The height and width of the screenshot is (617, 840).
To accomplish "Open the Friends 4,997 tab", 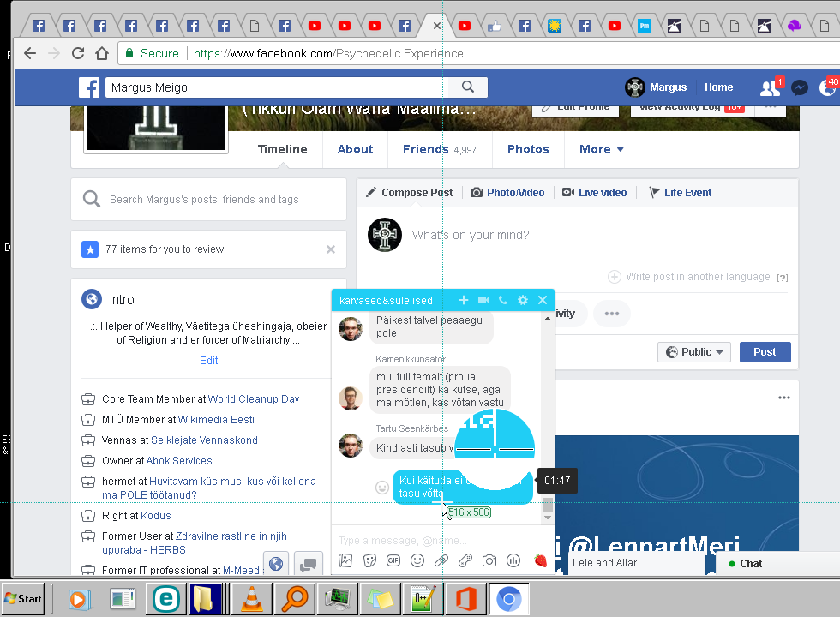I will [x=439, y=149].
